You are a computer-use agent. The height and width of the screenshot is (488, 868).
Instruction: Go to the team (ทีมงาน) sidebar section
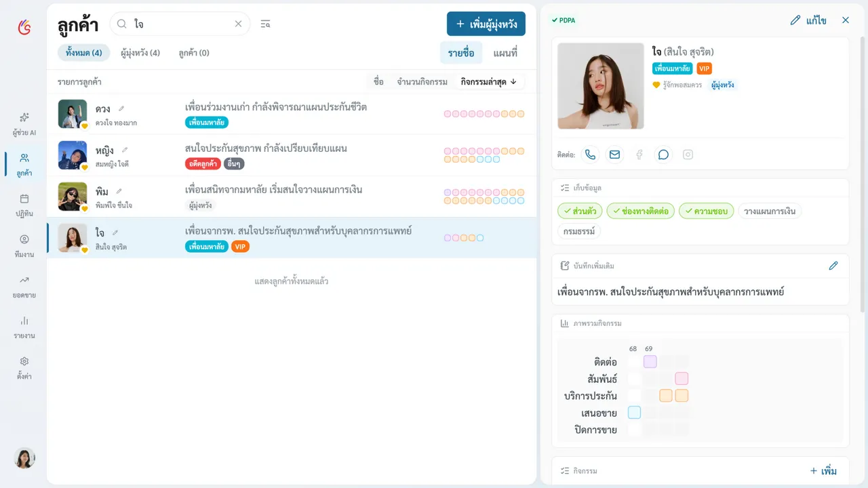click(24, 246)
